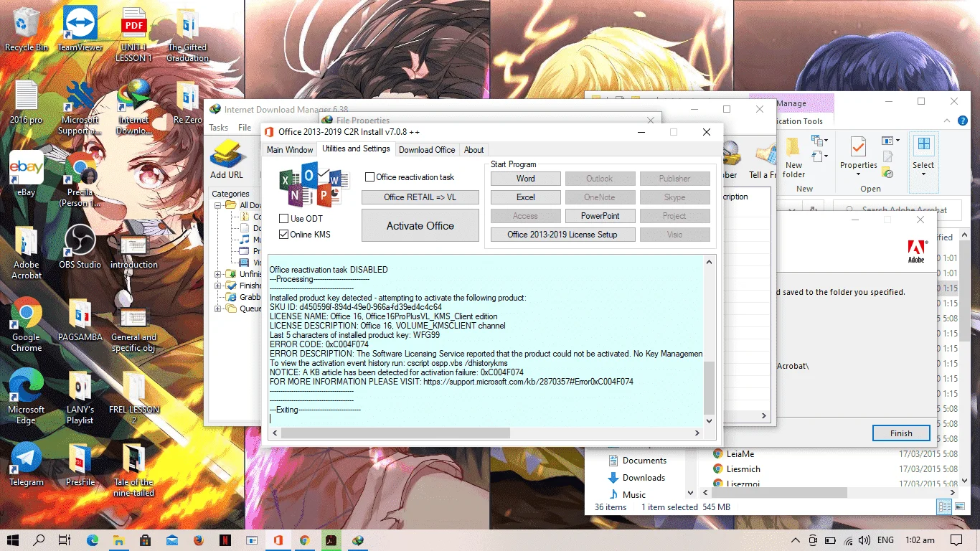Open Task View on the taskbar
This screenshot has width=980, height=551.
(x=65, y=540)
